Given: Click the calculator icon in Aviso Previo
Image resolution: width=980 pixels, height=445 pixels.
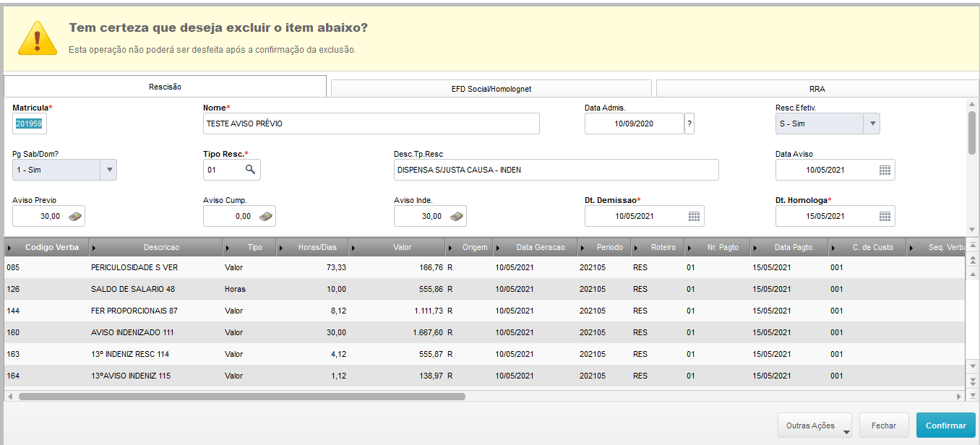Looking at the screenshot, I should pos(75,216).
